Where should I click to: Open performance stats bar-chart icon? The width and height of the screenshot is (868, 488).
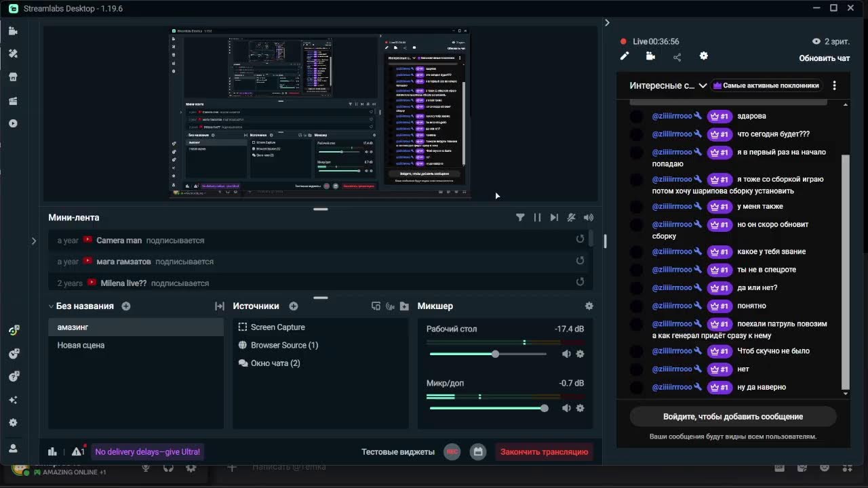[52, 451]
